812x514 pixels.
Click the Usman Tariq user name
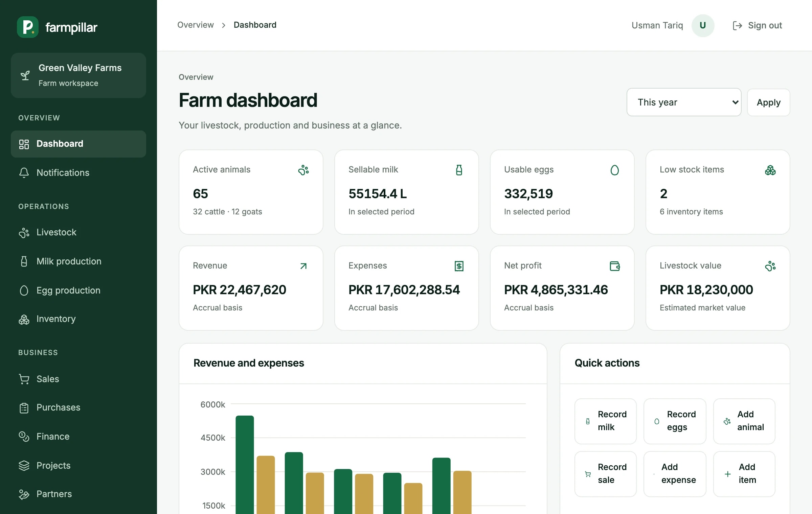coord(657,26)
